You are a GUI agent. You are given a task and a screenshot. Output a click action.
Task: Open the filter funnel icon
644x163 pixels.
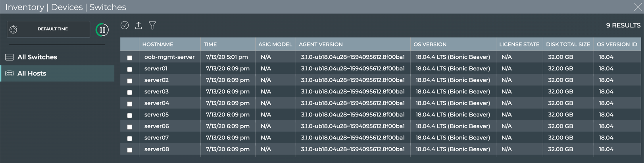tap(152, 25)
